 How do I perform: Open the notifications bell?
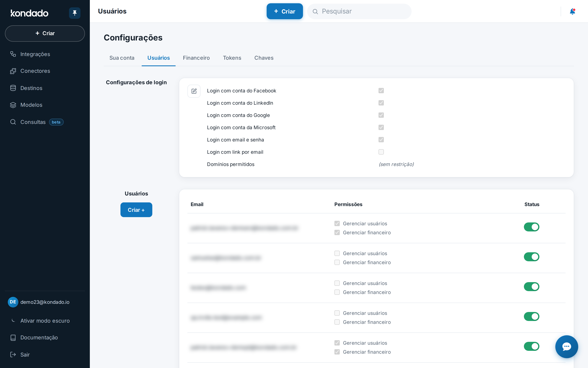[572, 11]
